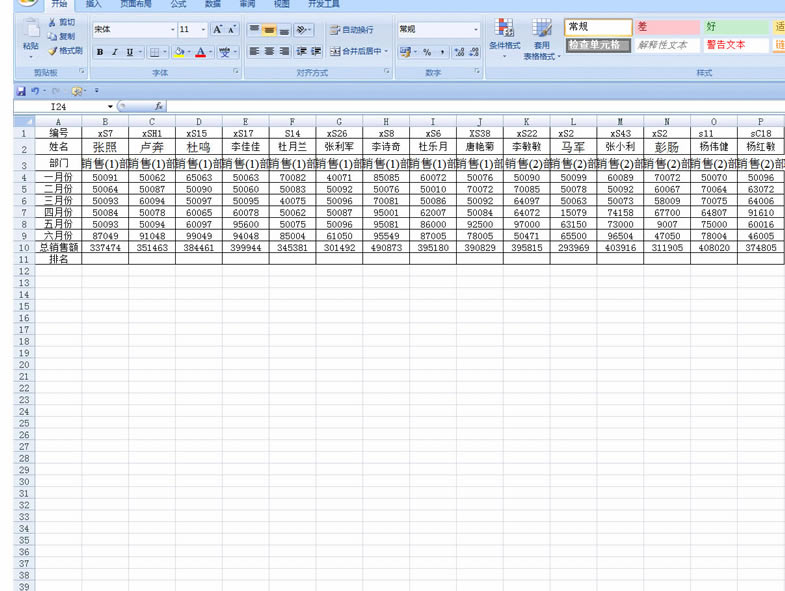Open the alignment group dialog launcher
This screenshot has height=591, width=785.
[386, 72]
